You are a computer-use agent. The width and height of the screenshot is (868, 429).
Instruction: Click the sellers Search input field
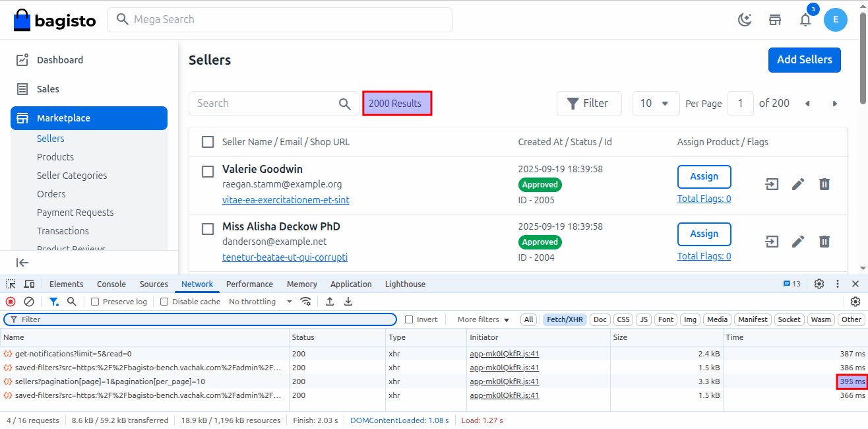tap(264, 104)
